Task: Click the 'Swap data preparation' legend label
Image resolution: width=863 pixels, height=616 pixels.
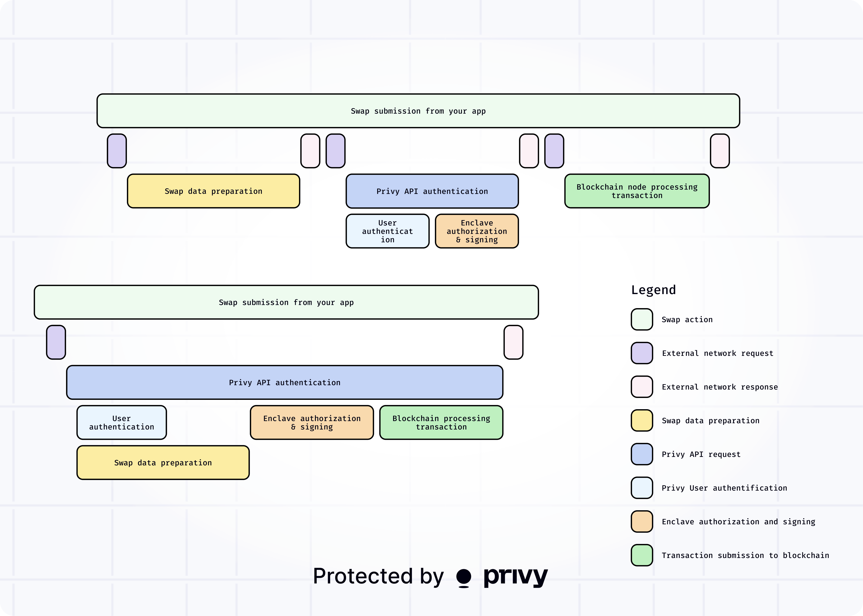Action: [x=710, y=421]
